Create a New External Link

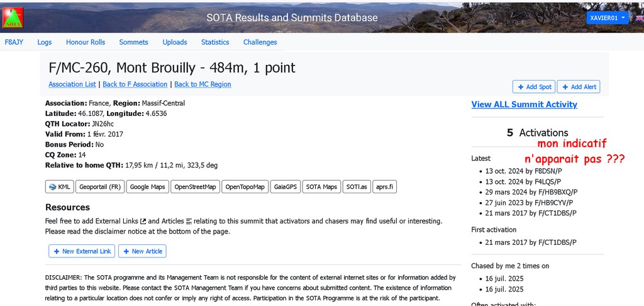tap(82, 251)
